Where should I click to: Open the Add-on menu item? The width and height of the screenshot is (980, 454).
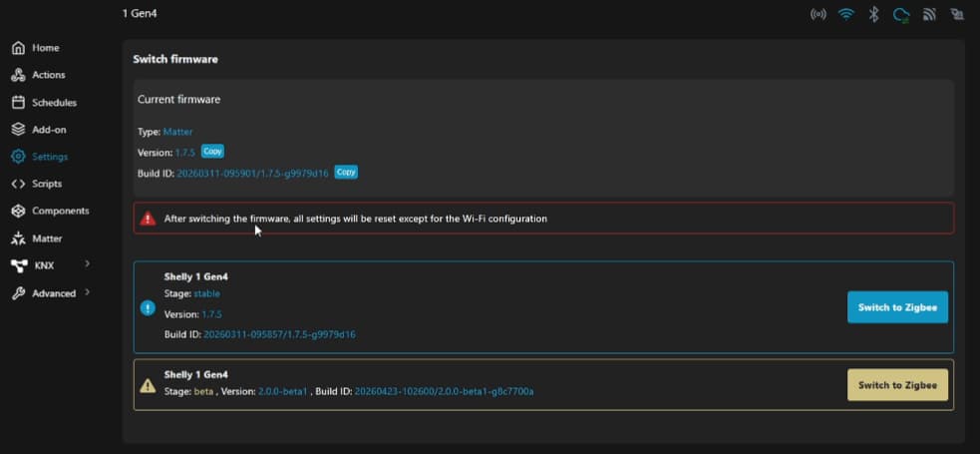click(x=50, y=130)
